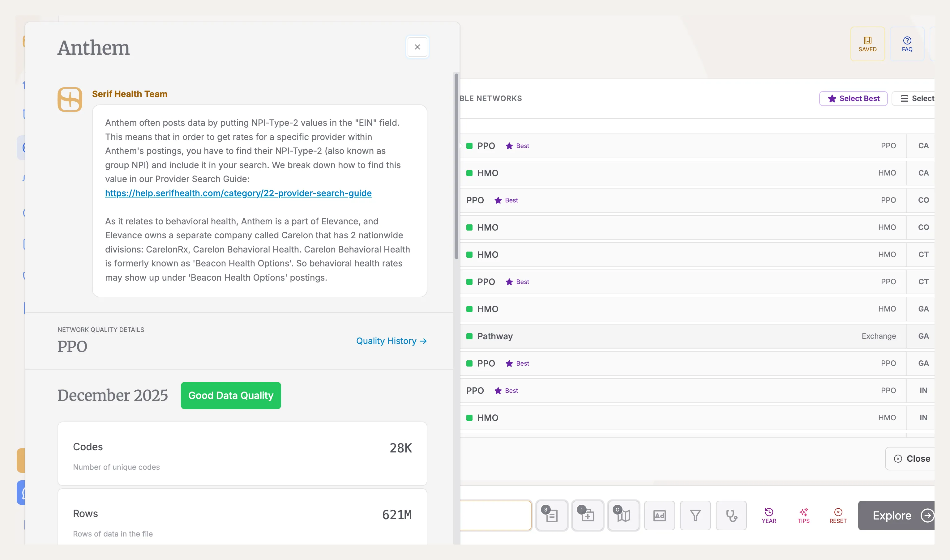
Task: Open the FAQ help button
Action: point(907,44)
